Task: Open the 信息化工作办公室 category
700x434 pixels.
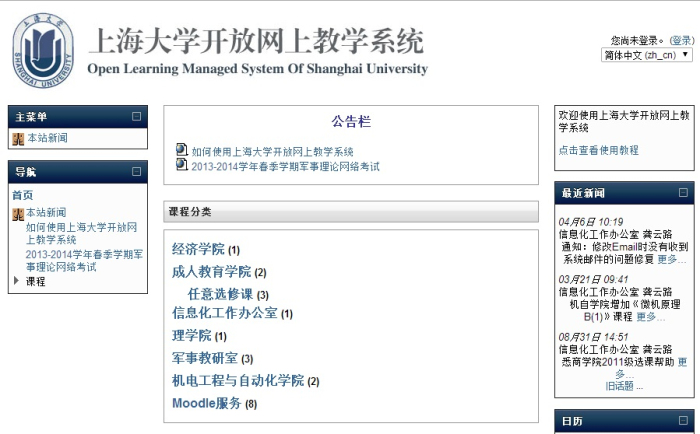Action: (x=225, y=313)
